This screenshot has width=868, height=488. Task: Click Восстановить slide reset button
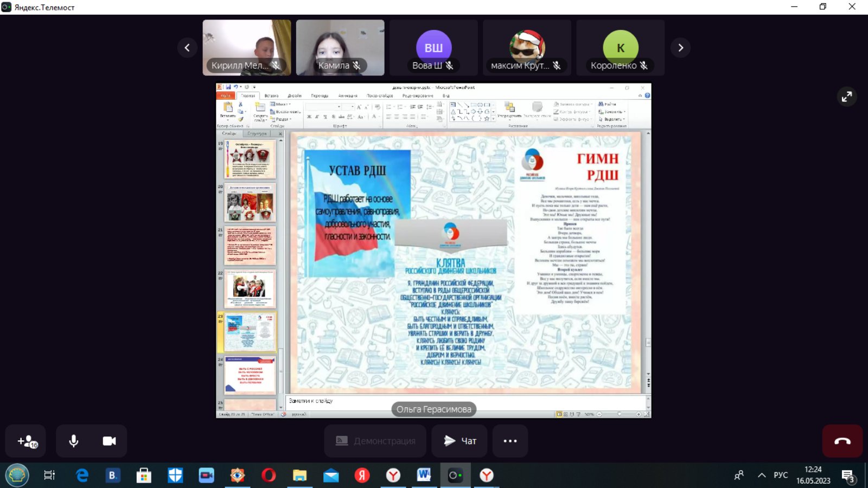pyautogui.click(x=285, y=112)
